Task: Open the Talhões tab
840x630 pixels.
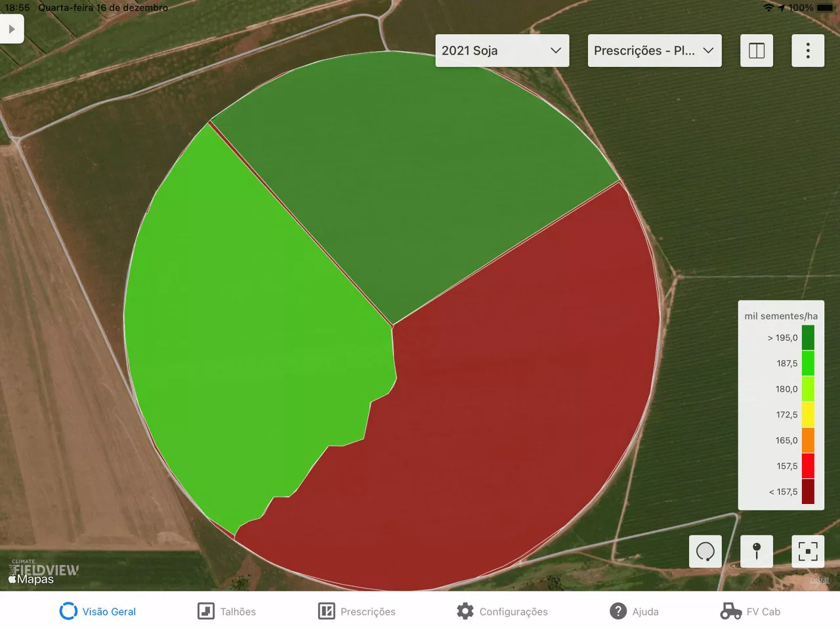Action: tap(227, 611)
